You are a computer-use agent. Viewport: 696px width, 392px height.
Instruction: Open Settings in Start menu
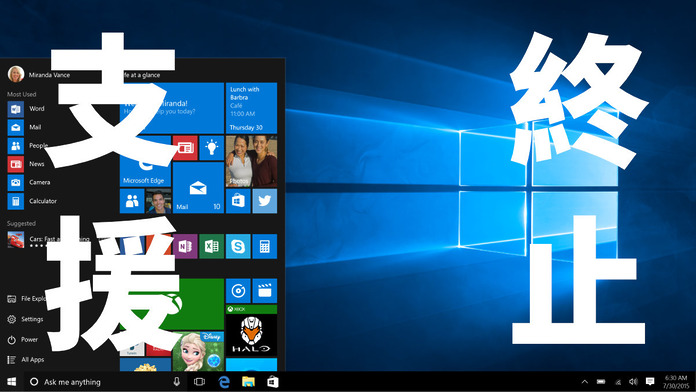(x=26, y=319)
